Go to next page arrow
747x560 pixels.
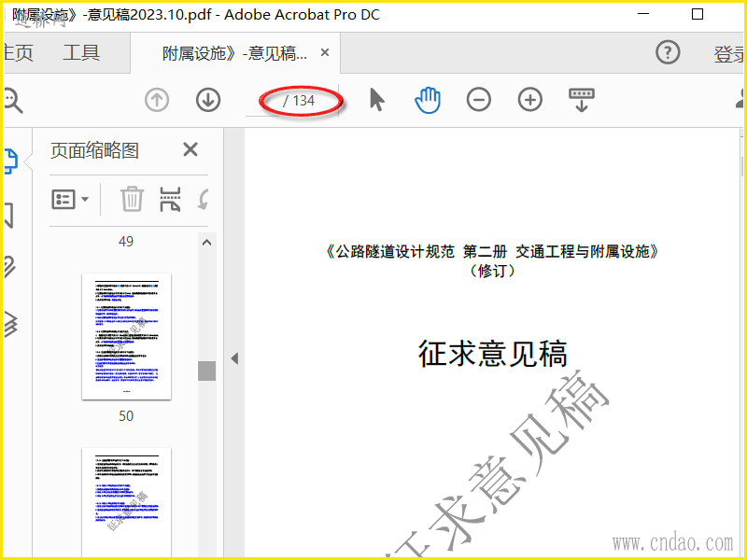(x=208, y=100)
